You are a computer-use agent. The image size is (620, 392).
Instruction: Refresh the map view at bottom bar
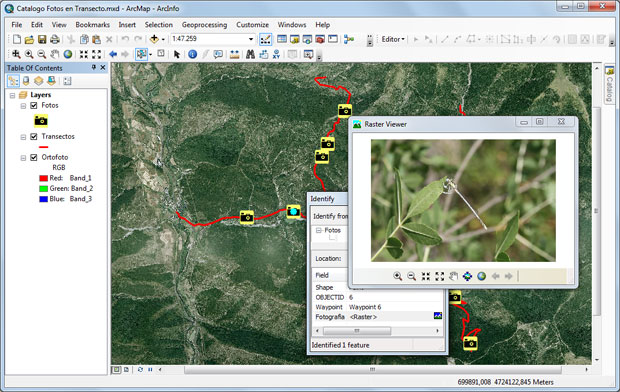pyautogui.click(x=140, y=369)
